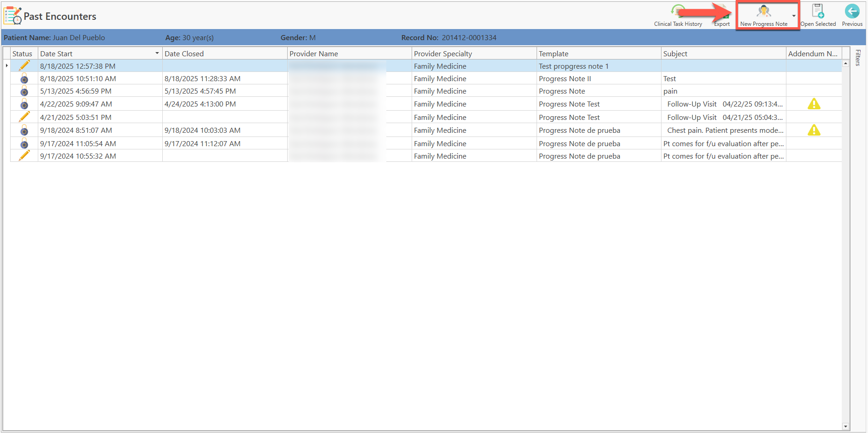Click scrollbar up arrow in encounters grid
This screenshot has width=868, height=433.
coord(845,63)
